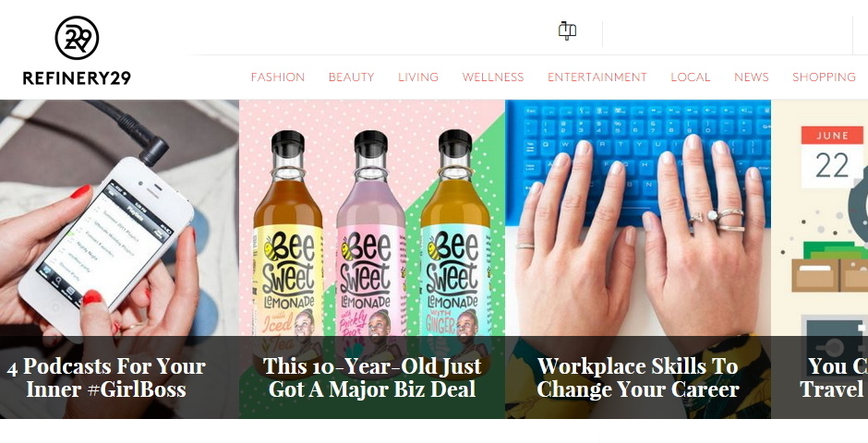
Task: Click the partially visible 'You C... Travel' headline
Action: point(834,377)
